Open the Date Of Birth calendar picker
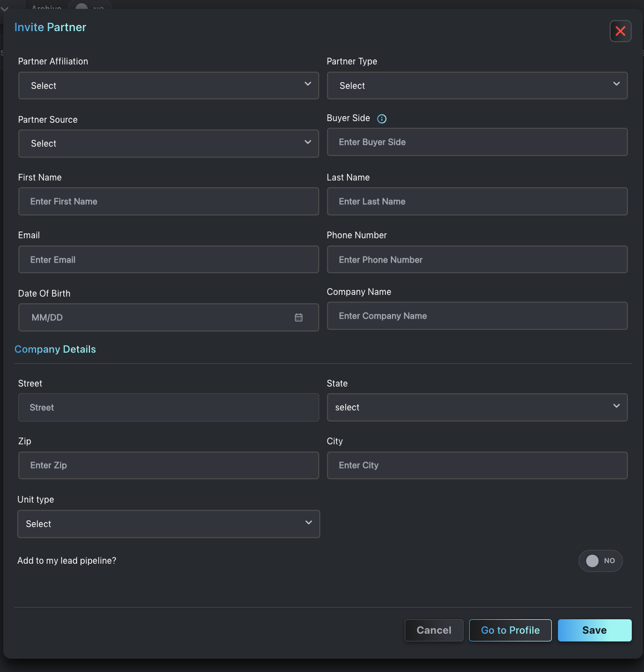The width and height of the screenshot is (644, 672). pos(299,318)
